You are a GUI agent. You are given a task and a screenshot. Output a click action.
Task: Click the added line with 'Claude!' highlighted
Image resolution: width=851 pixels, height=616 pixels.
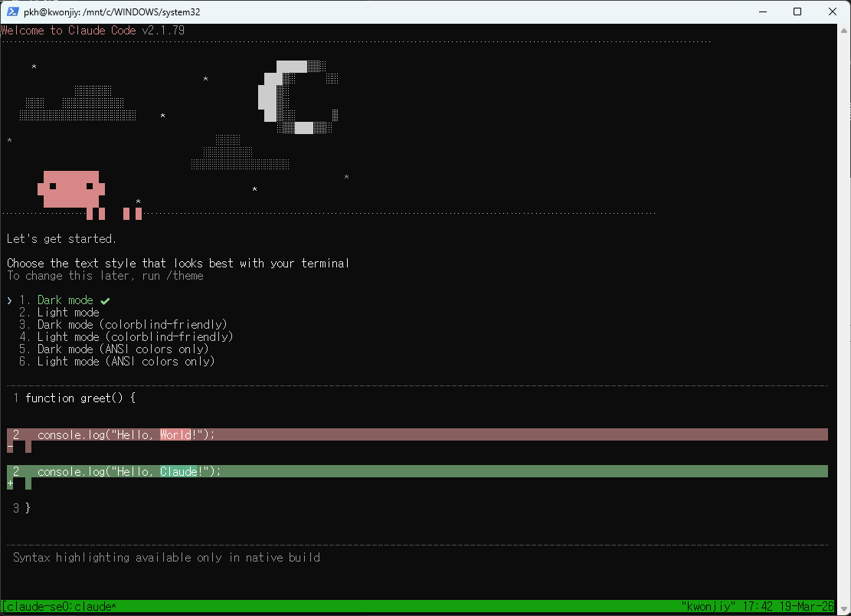tap(417, 472)
